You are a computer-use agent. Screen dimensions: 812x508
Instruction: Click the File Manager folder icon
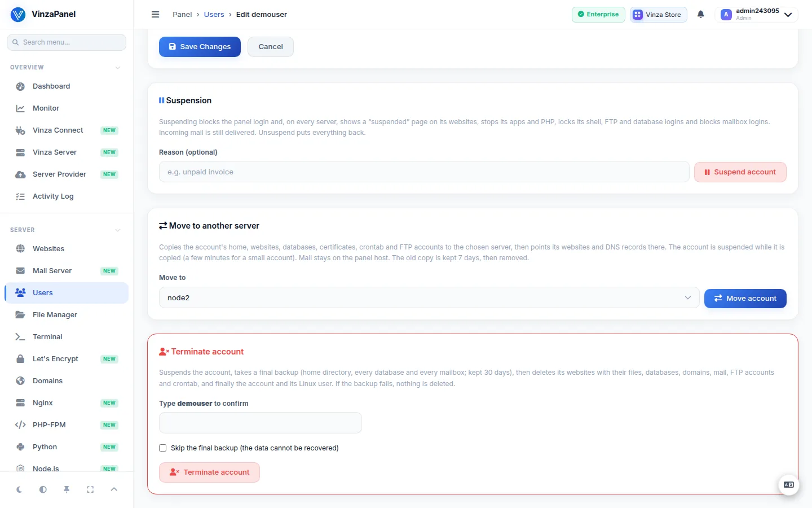20,315
